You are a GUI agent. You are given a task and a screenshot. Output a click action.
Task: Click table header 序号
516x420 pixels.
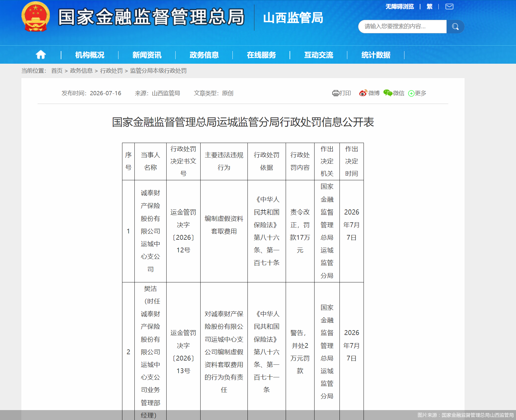(x=128, y=161)
